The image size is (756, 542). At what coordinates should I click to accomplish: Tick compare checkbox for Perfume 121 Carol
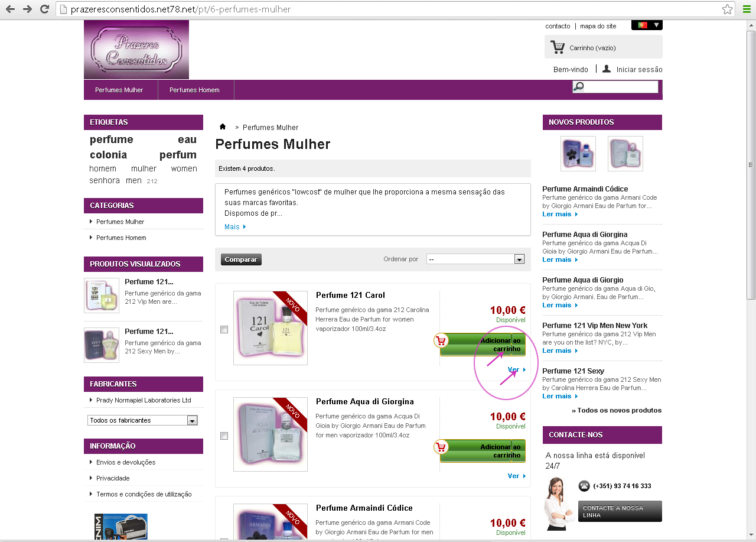[x=224, y=330]
